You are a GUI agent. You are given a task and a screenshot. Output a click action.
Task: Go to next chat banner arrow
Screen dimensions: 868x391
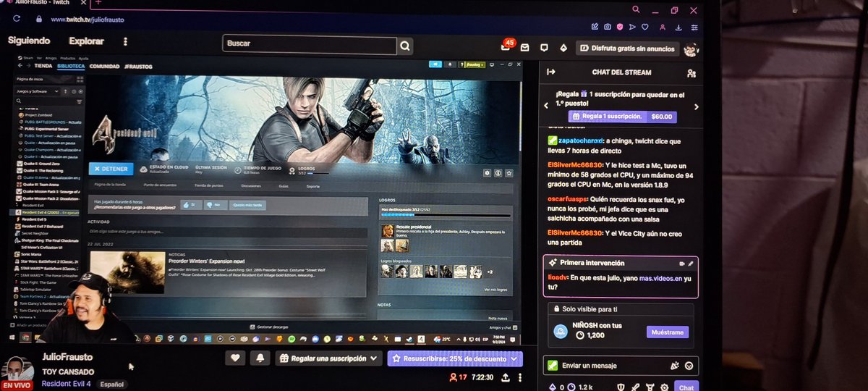(697, 106)
